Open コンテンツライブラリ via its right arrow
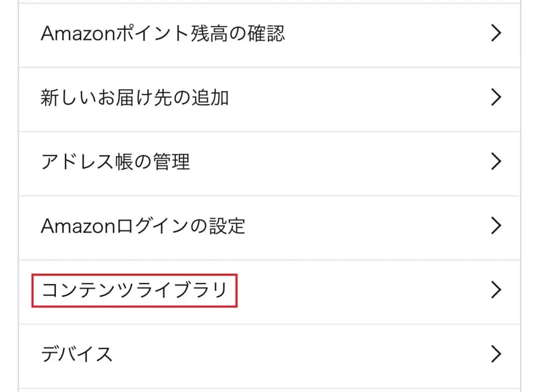Viewport: 539px width, 392px height. coord(495,290)
